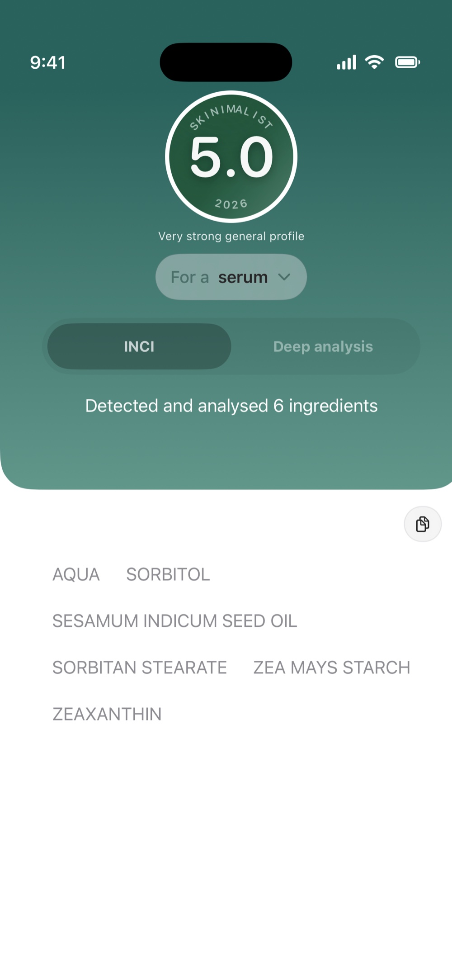Tap 'Detected and analysed 6 ingredients' text
The width and height of the screenshot is (452, 980).
pos(231,406)
